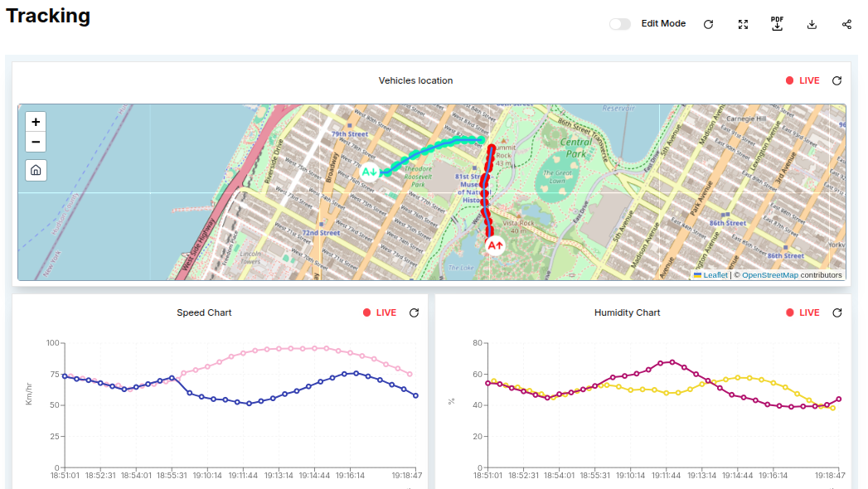
Task: Refresh the Humidity Chart widget
Action: point(836,312)
